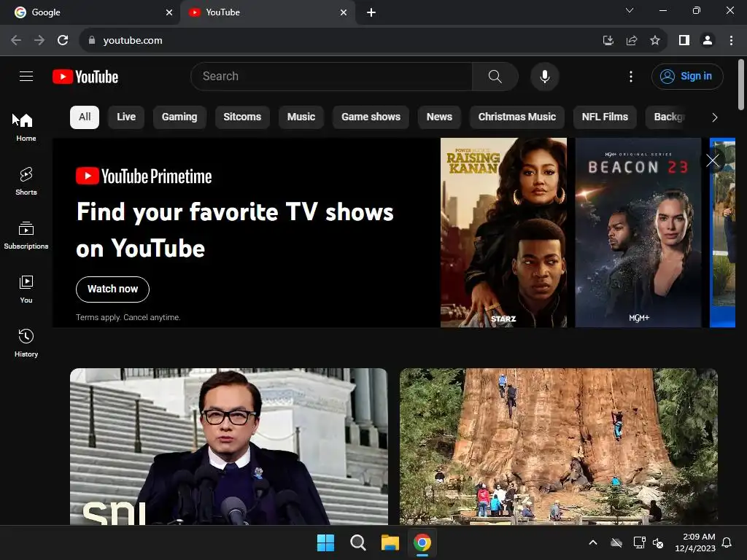Screen dimensions: 747x560
Task: Open Windows taskbar search
Action: pyautogui.click(x=357, y=542)
